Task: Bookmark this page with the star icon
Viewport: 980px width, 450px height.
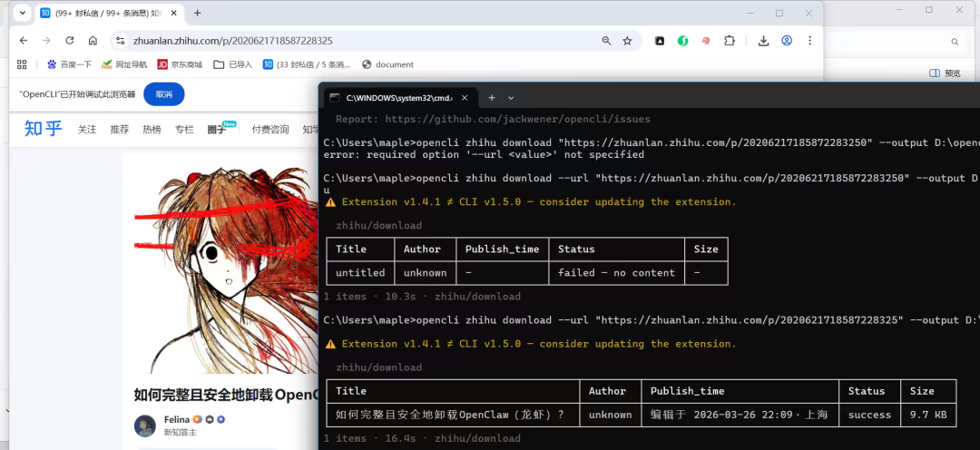Action: click(627, 41)
